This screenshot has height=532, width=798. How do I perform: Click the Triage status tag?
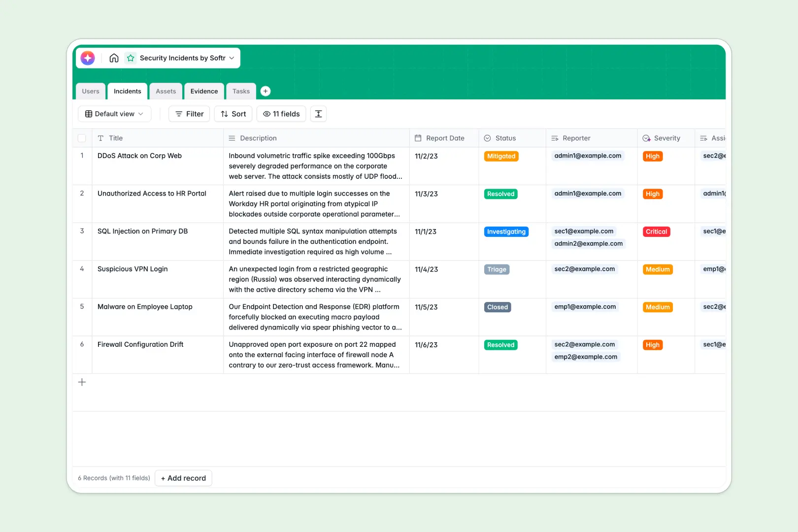(497, 269)
